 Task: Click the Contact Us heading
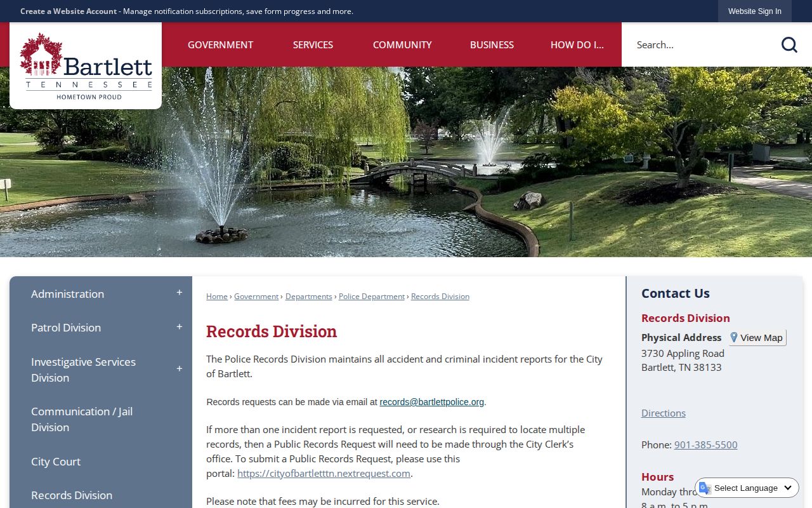click(676, 293)
